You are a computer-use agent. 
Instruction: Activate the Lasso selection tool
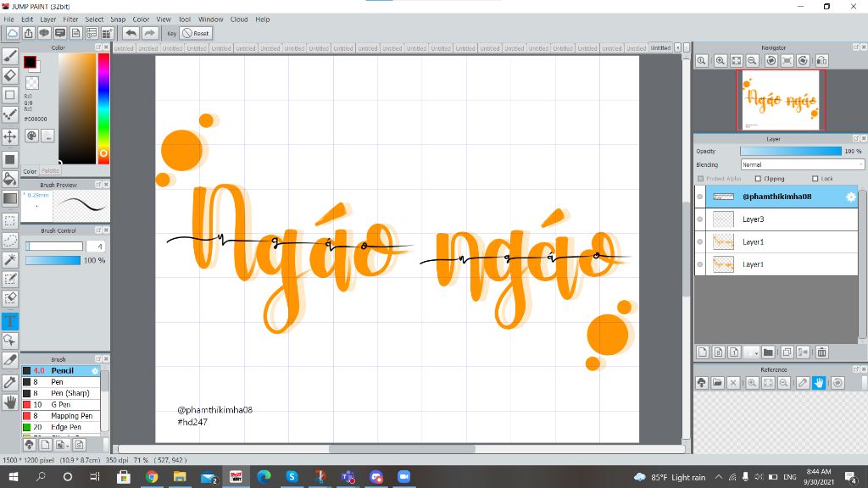[10, 240]
